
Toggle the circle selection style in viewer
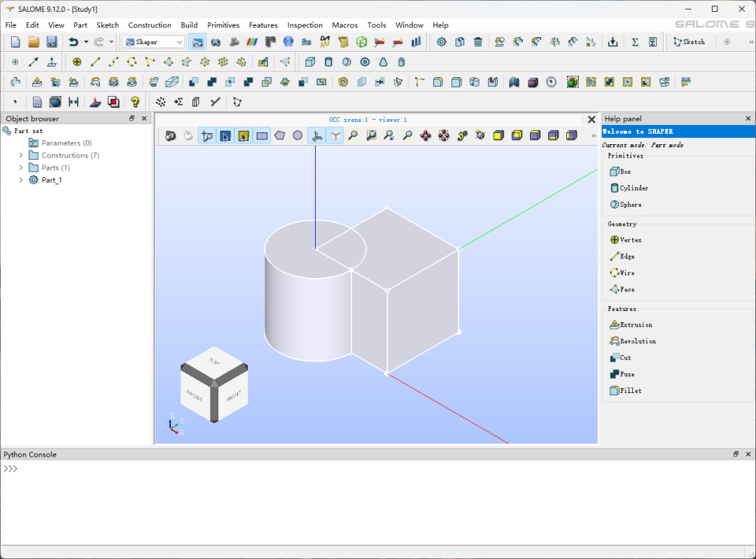297,135
